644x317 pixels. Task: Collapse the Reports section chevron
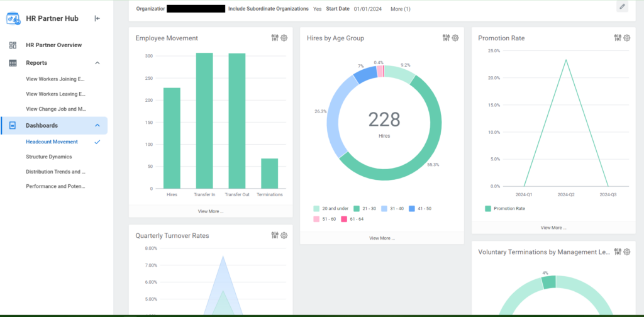coord(97,63)
